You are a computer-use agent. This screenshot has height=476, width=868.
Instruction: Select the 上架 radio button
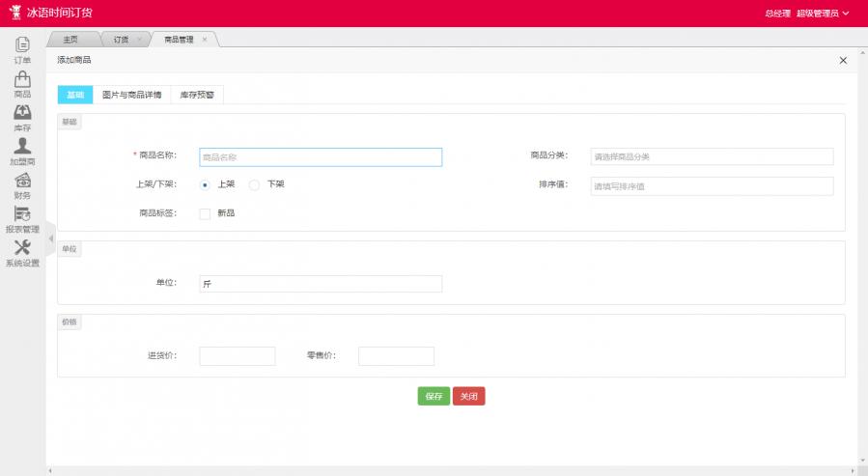[x=205, y=184]
